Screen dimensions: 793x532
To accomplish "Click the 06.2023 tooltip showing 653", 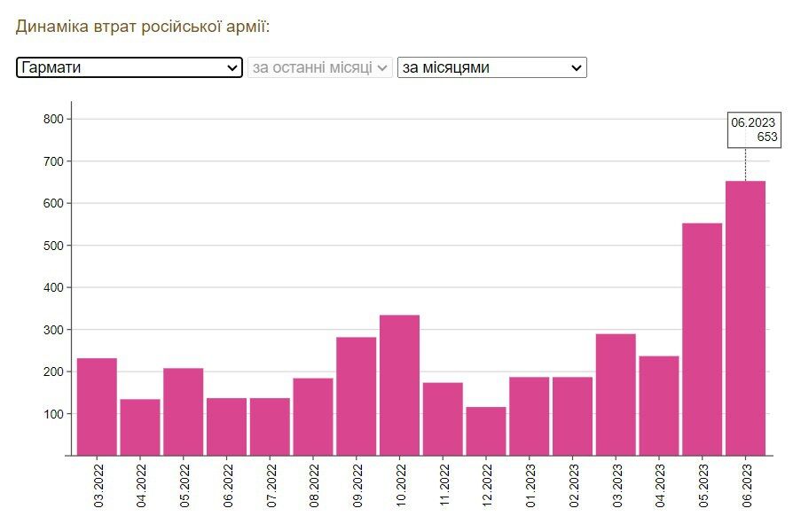I will [x=754, y=130].
